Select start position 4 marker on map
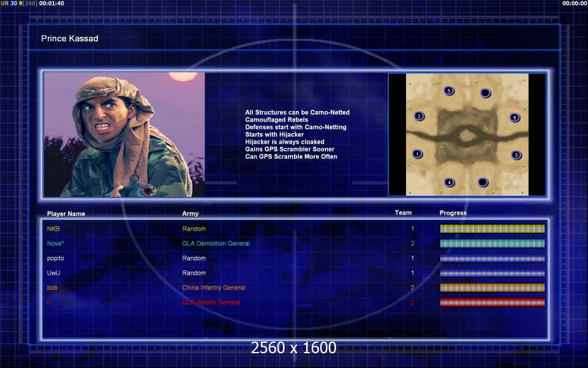Viewport: 588px width, 368px height. tap(450, 182)
